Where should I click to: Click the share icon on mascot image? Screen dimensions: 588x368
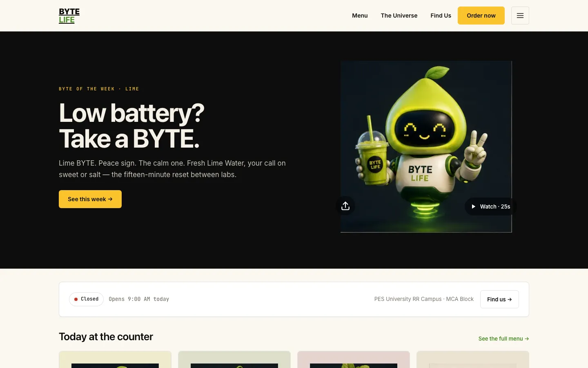(345, 206)
